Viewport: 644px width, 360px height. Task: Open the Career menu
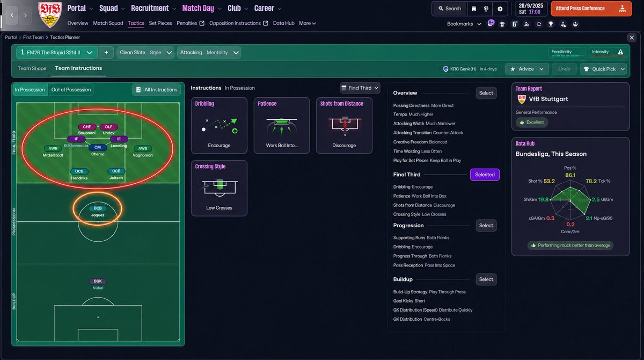268,8
